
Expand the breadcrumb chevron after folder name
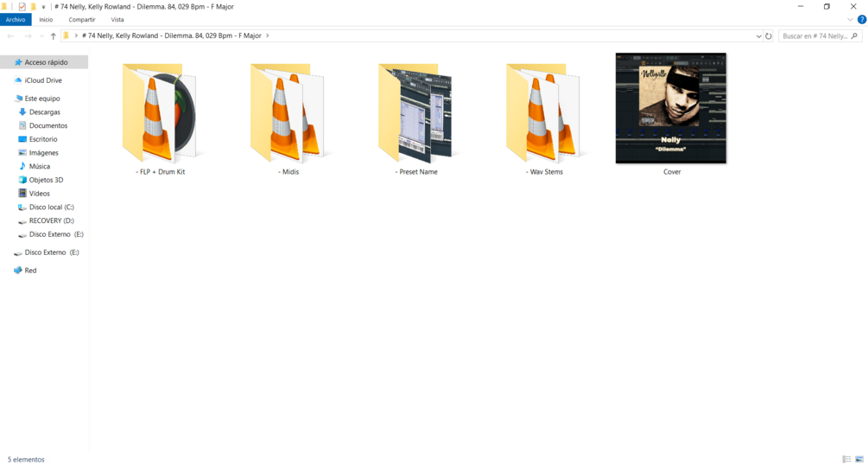[x=268, y=35]
